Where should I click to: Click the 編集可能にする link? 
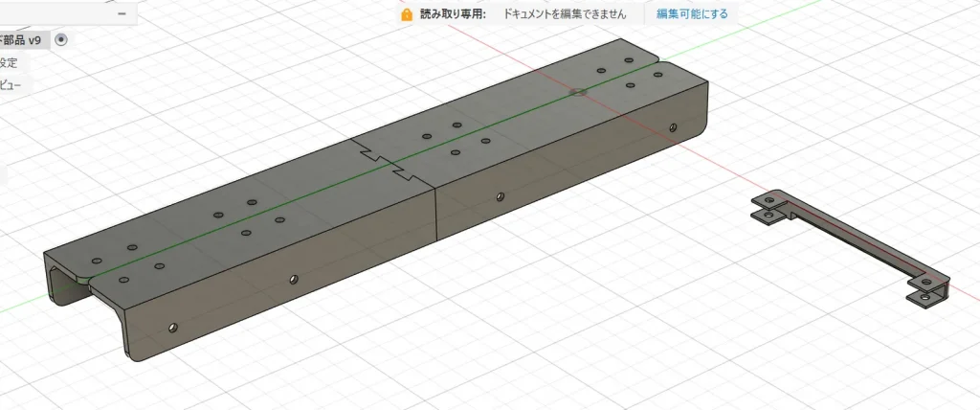click(692, 14)
